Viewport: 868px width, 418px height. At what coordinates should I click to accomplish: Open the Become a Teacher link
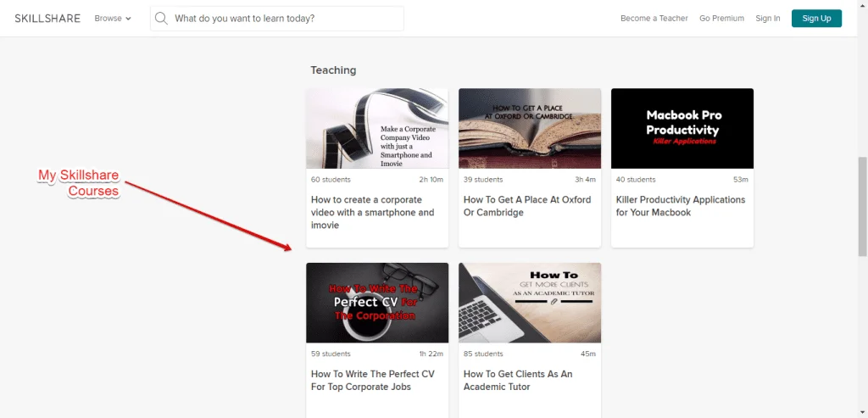tap(654, 19)
